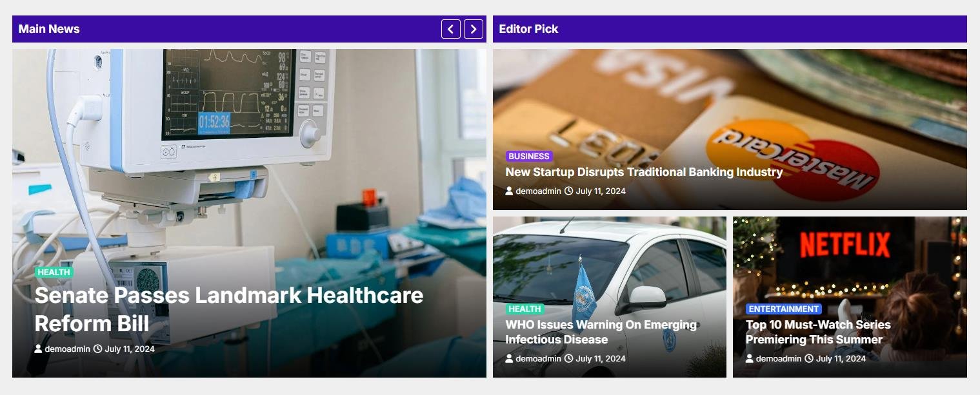
Task: Select the Editor Pick section heading
Action: click(528, 29)
